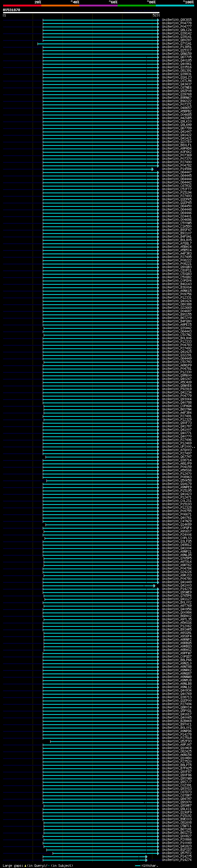Click the cyan ~100% identity color segment
Viewport: 197px width, 868px height.
coord(175,6)
